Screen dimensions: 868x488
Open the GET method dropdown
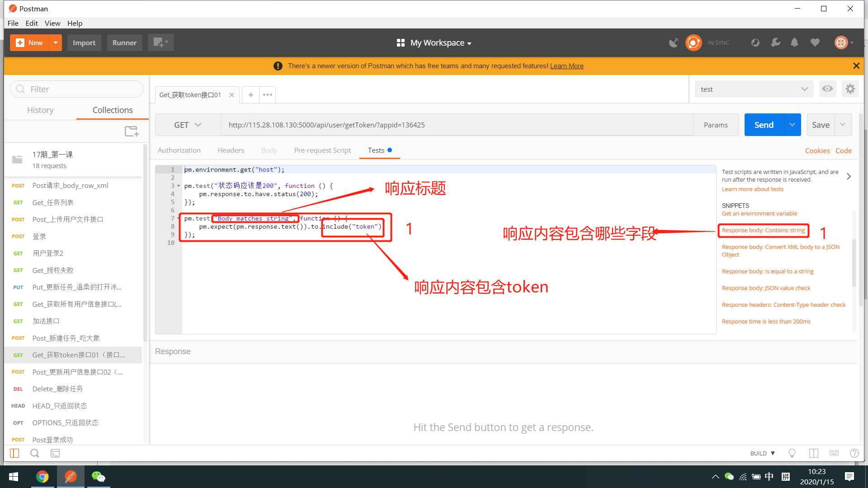pos(188,125)
